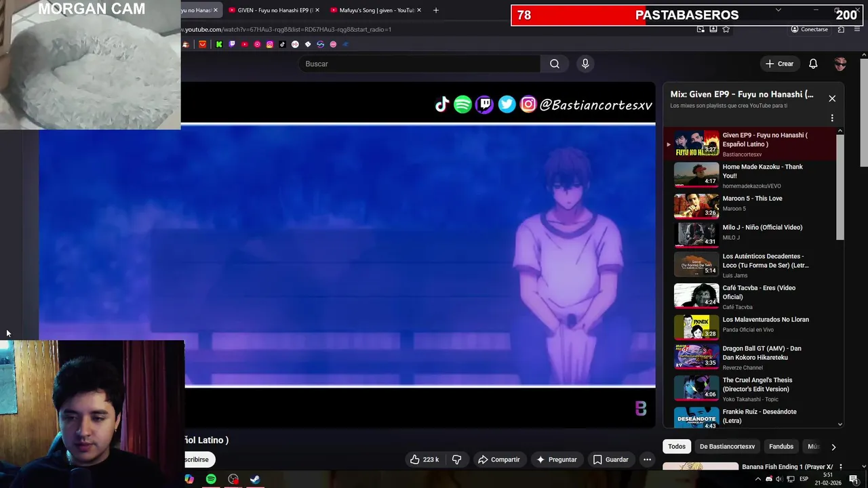Click ESP language indicator in taskbar

point(804,479)
